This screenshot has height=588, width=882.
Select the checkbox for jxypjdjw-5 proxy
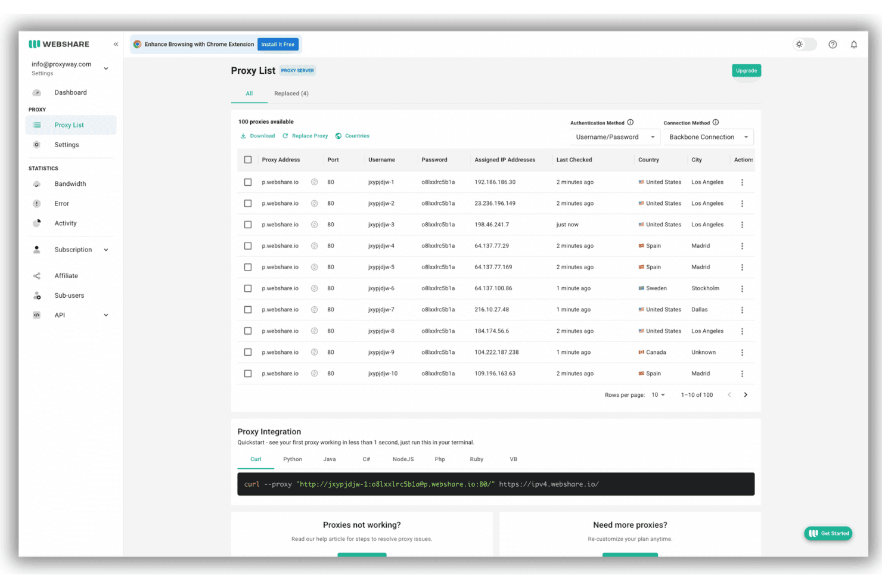pyautogui.click(x=248, y=267)
